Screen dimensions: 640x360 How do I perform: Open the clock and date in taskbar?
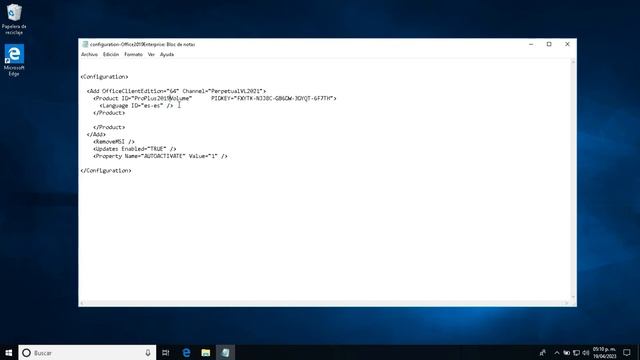(604, 353)
